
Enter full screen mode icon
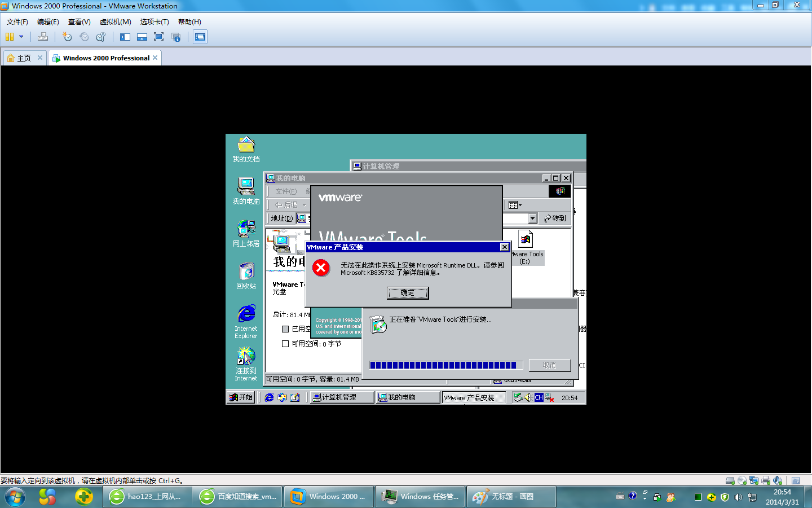(159, 37)
